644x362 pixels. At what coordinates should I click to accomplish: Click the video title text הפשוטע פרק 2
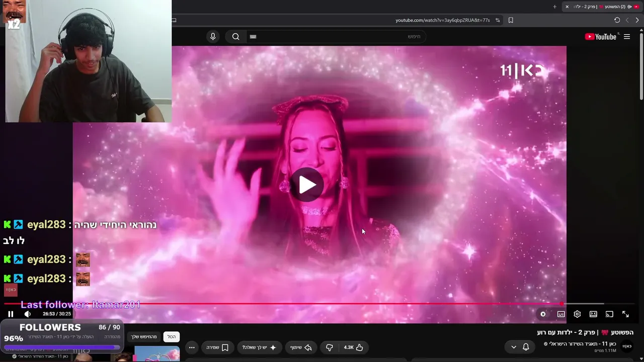click(x=585, y=332)
